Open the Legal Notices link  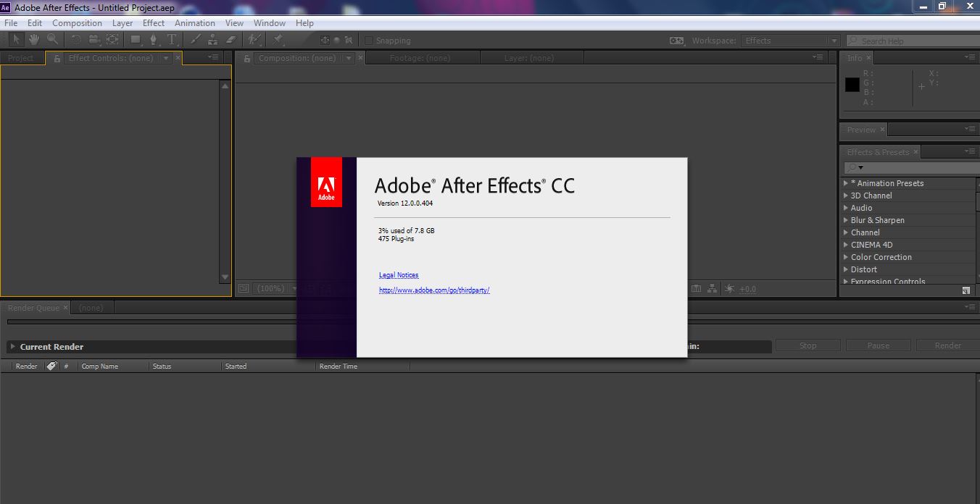coord(399,275)
